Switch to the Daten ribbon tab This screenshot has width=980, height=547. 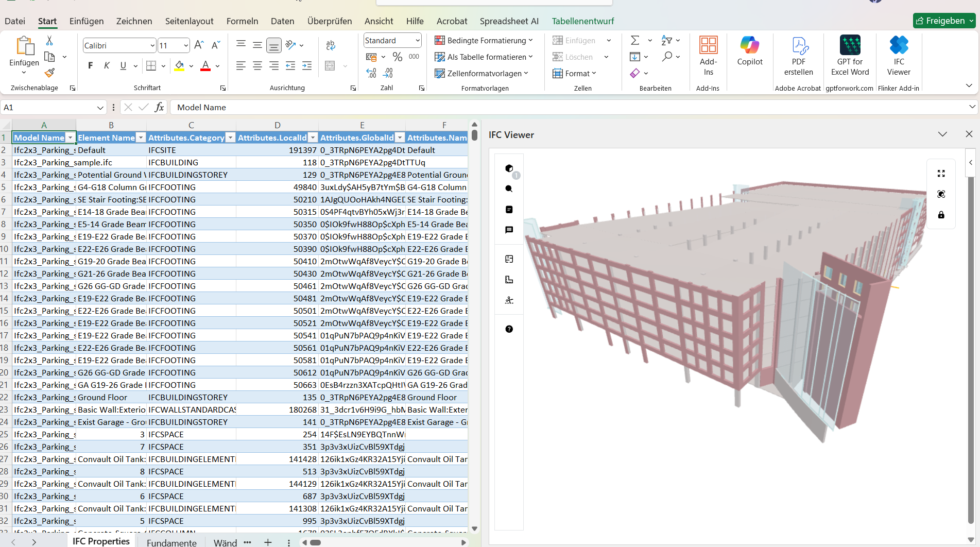point(282,21)
